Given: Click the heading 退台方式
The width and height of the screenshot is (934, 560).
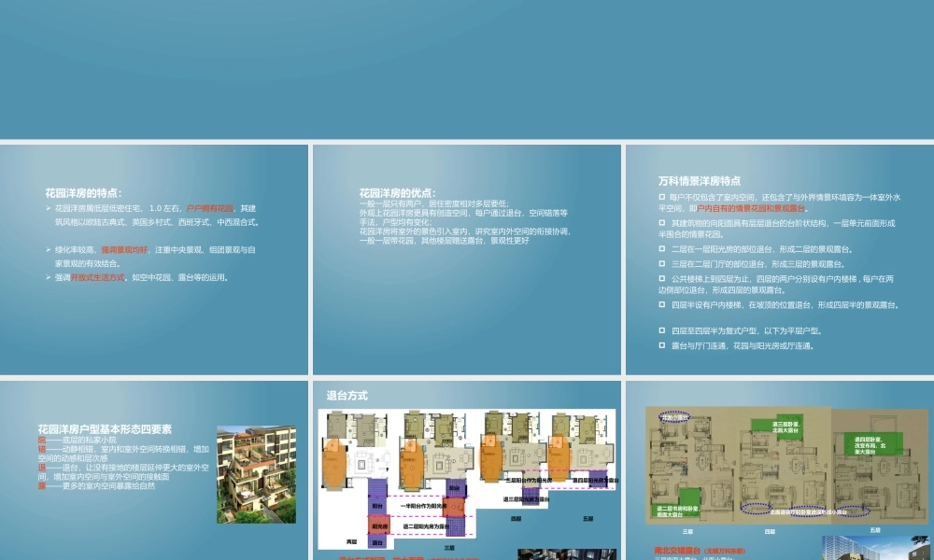Looking at the screenshot, I should pyautogui.click(x=347, y=396).
